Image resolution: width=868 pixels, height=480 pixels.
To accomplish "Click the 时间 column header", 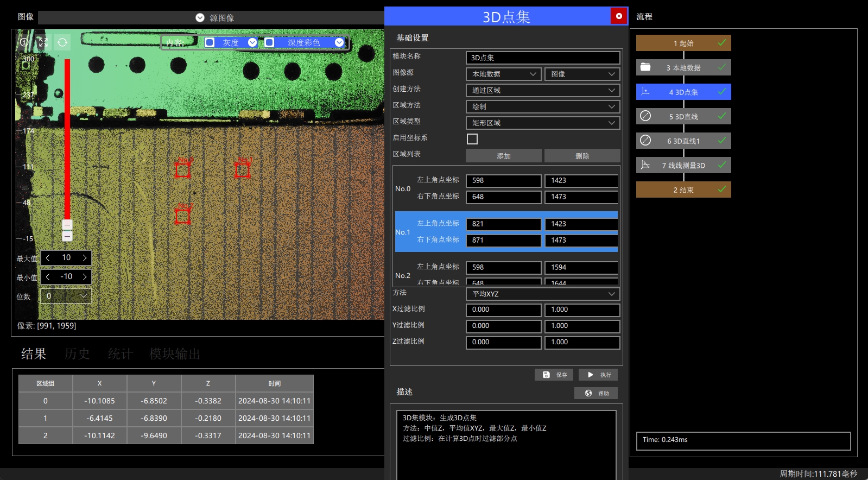I will click(275, 383).
